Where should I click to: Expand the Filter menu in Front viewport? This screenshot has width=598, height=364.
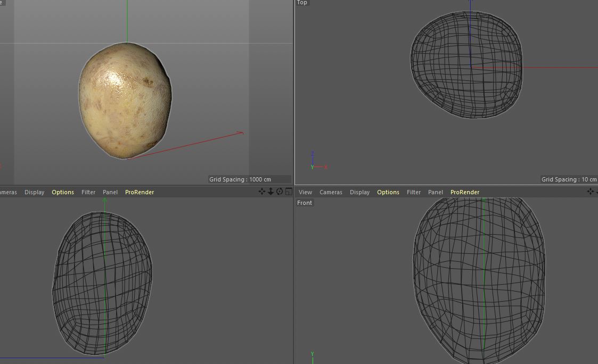(x=414, y=192)
